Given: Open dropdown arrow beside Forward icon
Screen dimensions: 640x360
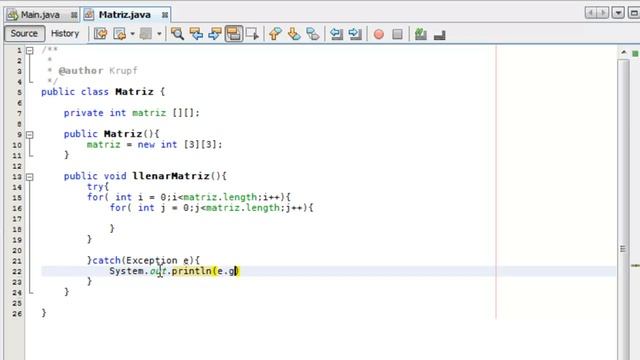Looking at the screenshot, I should 159,34.
